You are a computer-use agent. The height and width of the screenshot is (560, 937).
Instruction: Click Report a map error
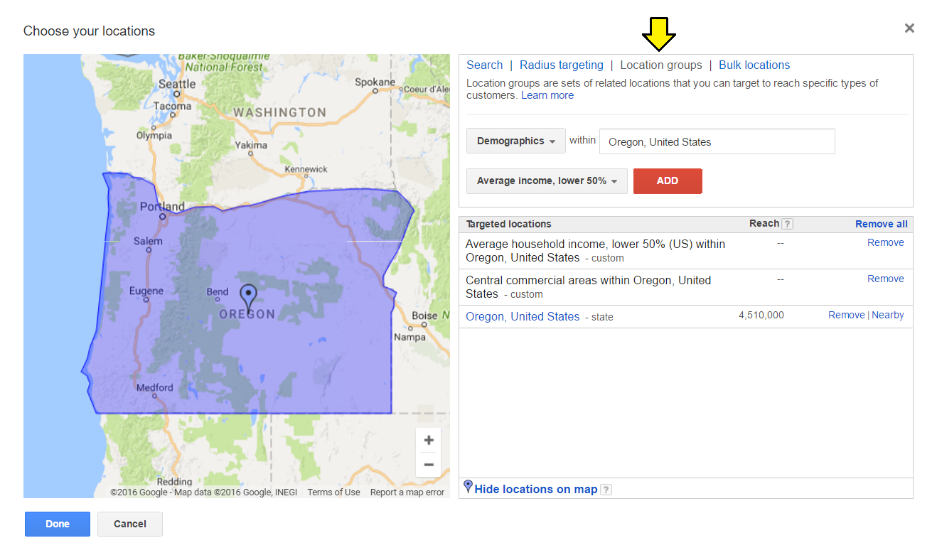[407, 492]
